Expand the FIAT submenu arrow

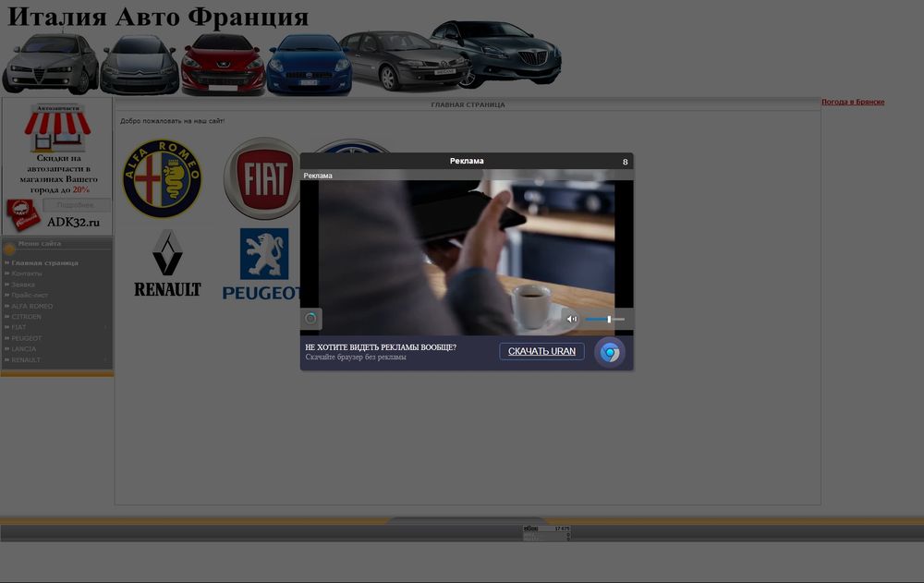106,327
